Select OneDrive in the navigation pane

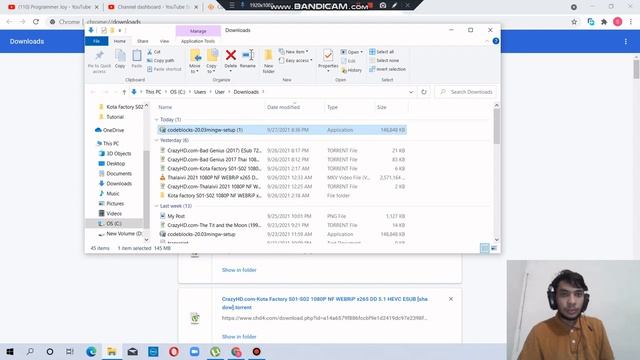point(110,130)
